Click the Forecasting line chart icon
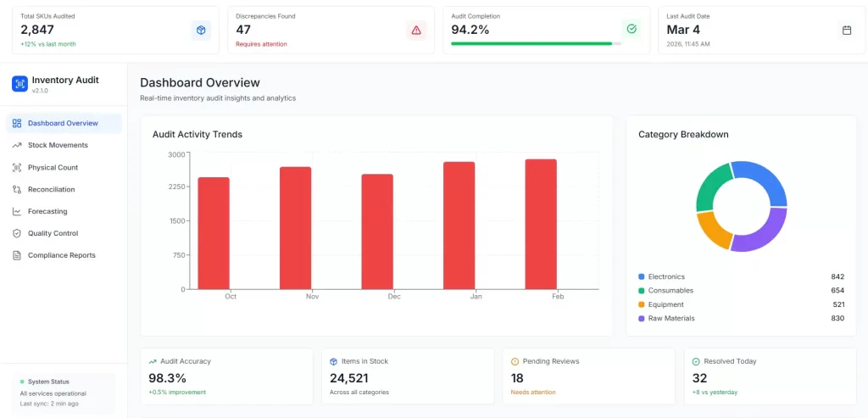 click(17, 211)
